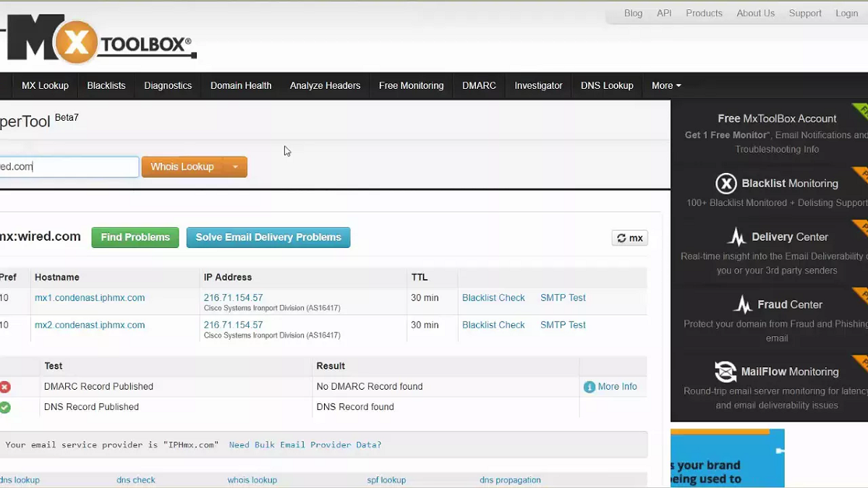
Task: Open the DNS Lookup tab
Action: coord(607,85)
